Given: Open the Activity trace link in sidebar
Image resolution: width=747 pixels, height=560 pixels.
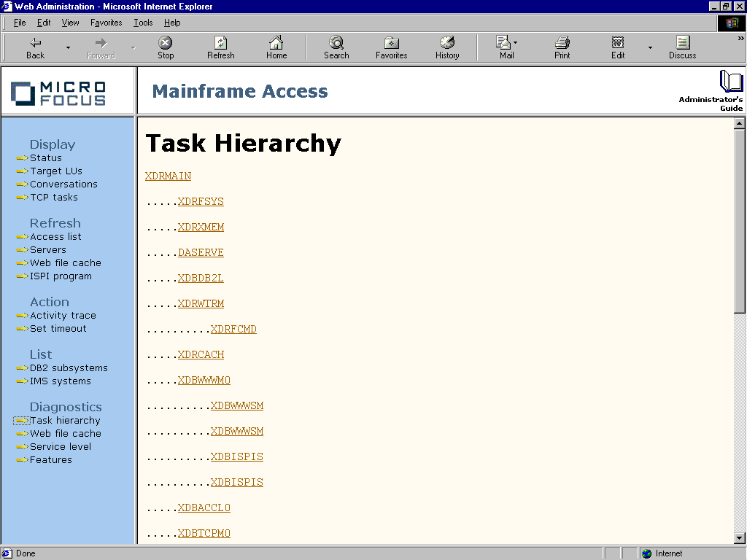Looking at the screenshot, I should click(x=63, y=315).
